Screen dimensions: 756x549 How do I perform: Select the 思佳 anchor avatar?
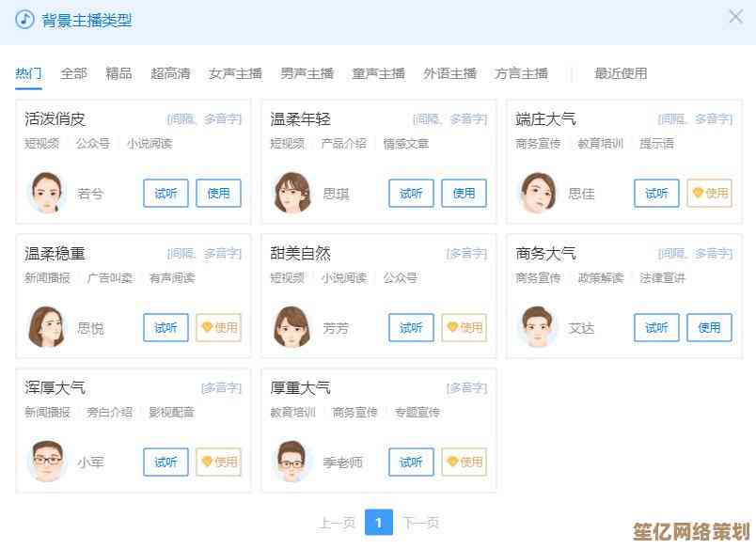click(x=537, y=193)
